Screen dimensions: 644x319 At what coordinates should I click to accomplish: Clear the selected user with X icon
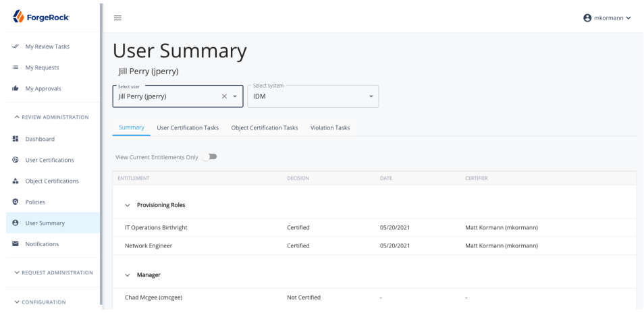pyautogui.click(x=224, y=96)
